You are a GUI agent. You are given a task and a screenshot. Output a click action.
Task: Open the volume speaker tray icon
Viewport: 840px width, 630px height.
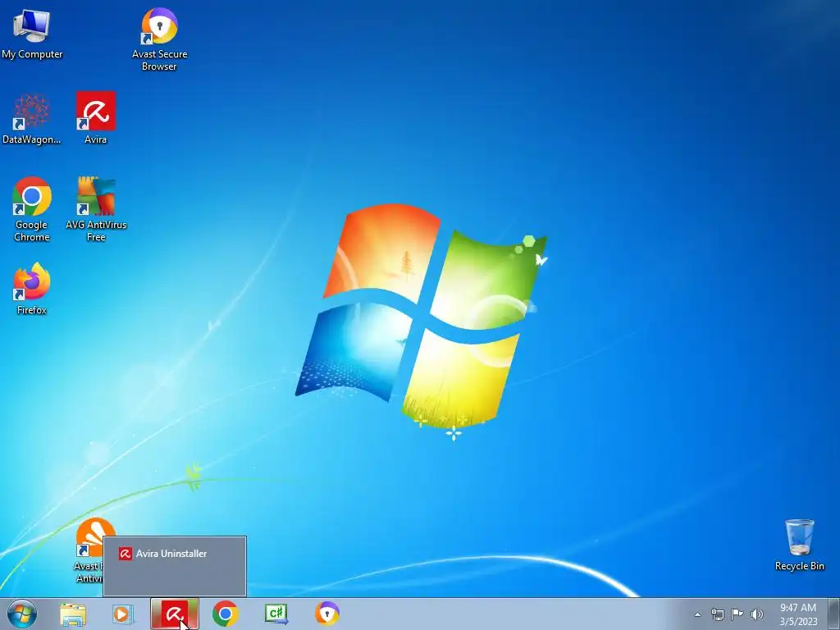757,614
